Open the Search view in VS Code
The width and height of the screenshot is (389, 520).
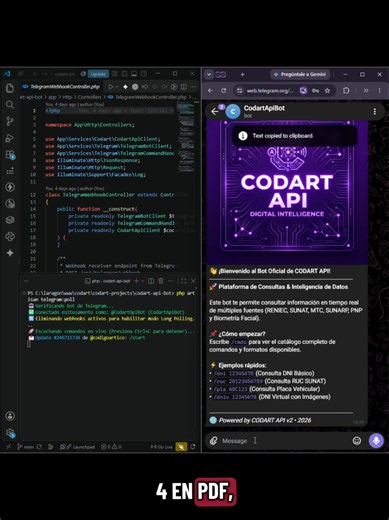10,105
